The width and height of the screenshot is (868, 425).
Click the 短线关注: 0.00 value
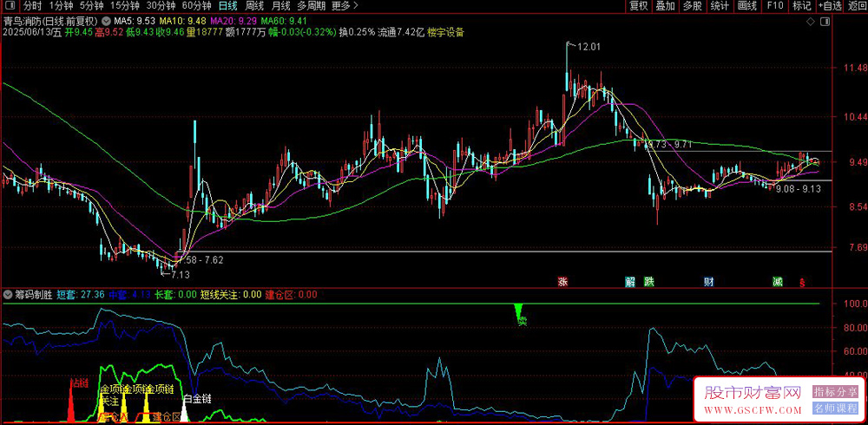[x=230, y=294]
